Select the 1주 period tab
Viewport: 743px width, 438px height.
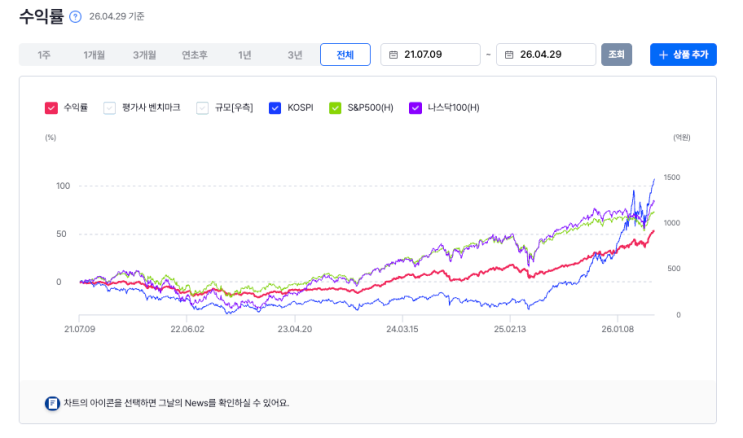click(44, 55)
